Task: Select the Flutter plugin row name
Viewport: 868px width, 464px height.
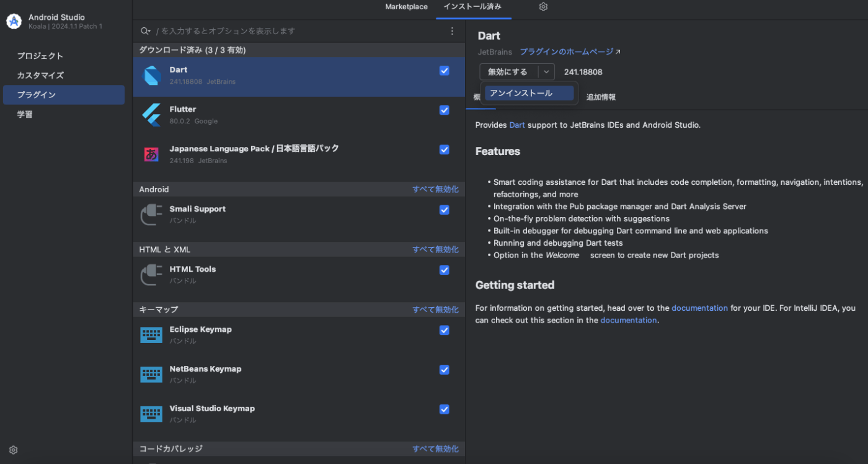Action: click(x=183, y=109)
